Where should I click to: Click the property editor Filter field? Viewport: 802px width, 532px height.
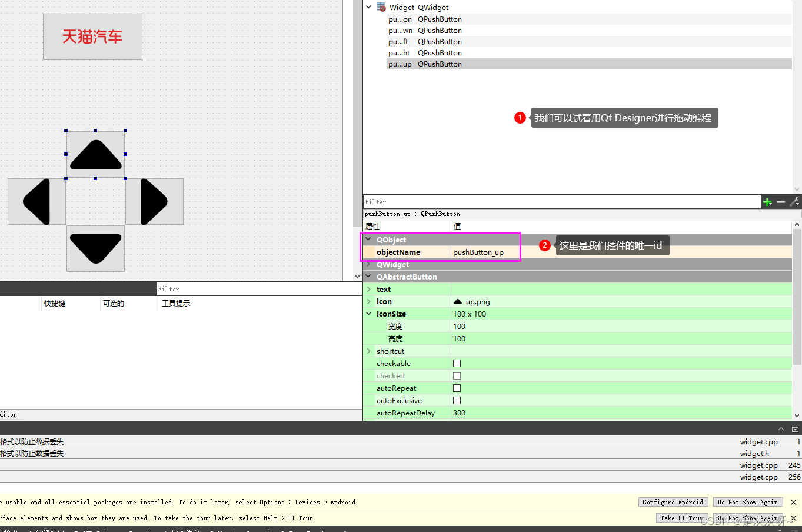(x=561, y=202)
